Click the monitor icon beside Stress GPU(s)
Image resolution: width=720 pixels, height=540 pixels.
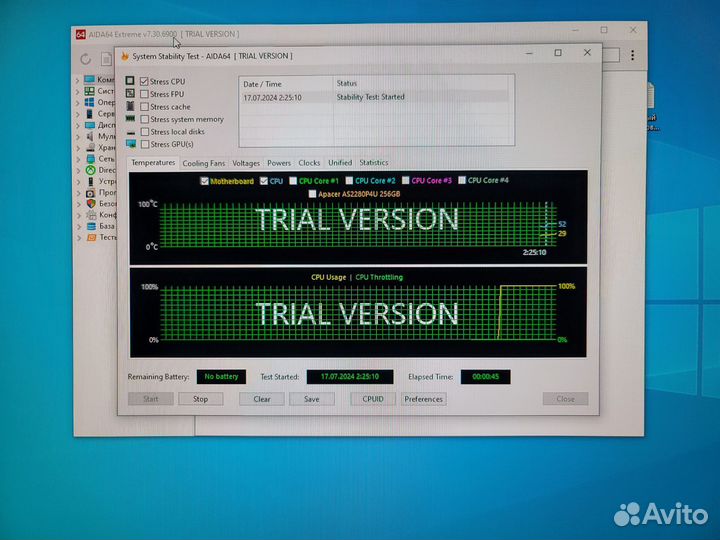tap(131, 144)
